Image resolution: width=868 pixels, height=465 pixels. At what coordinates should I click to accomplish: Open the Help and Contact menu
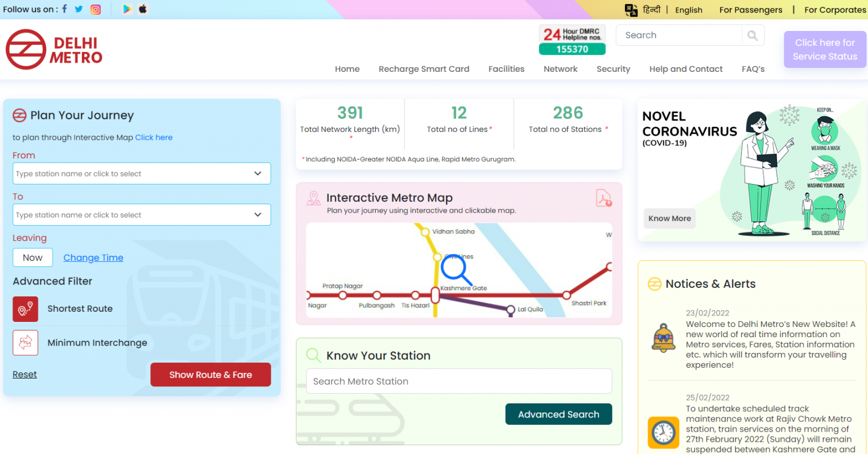[x=685, y=68]
